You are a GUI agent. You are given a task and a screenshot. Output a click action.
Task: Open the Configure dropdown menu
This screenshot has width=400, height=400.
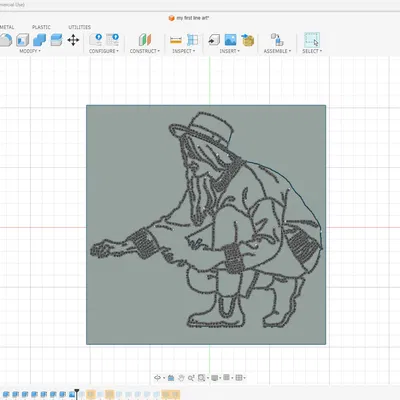click(104, 51)
